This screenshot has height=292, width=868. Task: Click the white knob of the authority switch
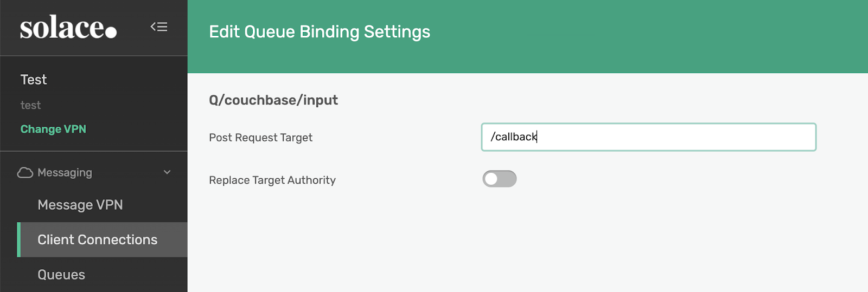click(x=492, y=179)
